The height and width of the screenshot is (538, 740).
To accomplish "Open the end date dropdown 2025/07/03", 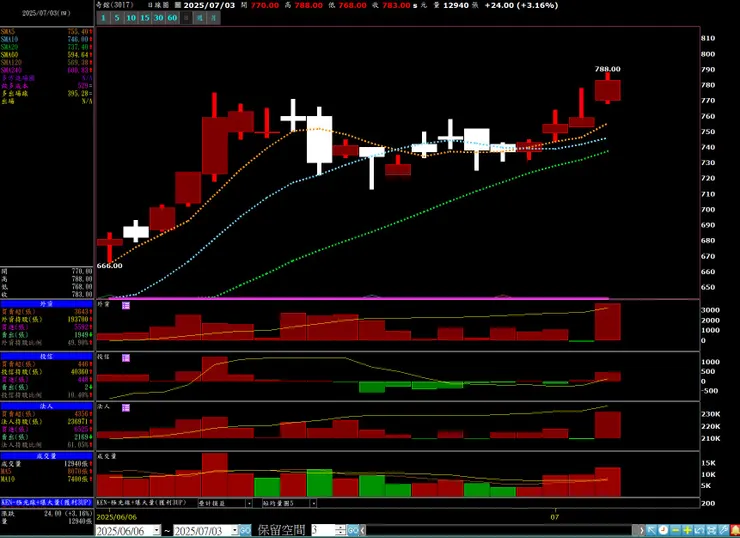I will pyautogui.click(x=235, y=530).
